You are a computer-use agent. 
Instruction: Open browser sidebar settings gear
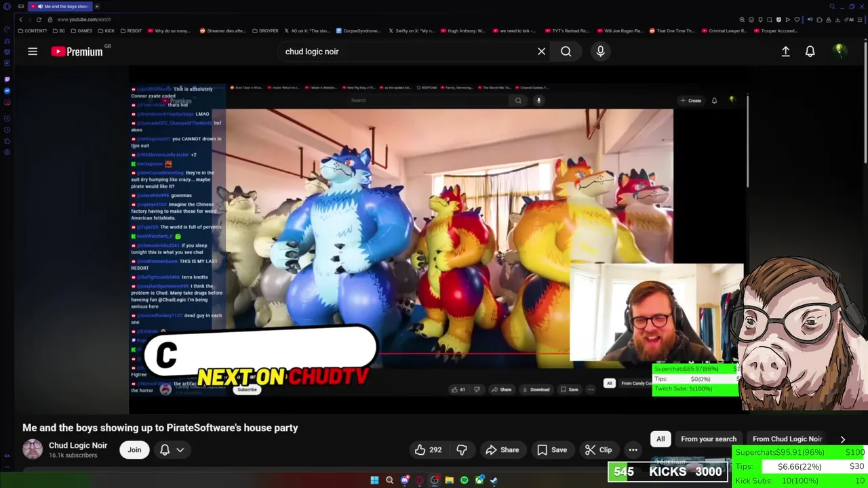7,152
